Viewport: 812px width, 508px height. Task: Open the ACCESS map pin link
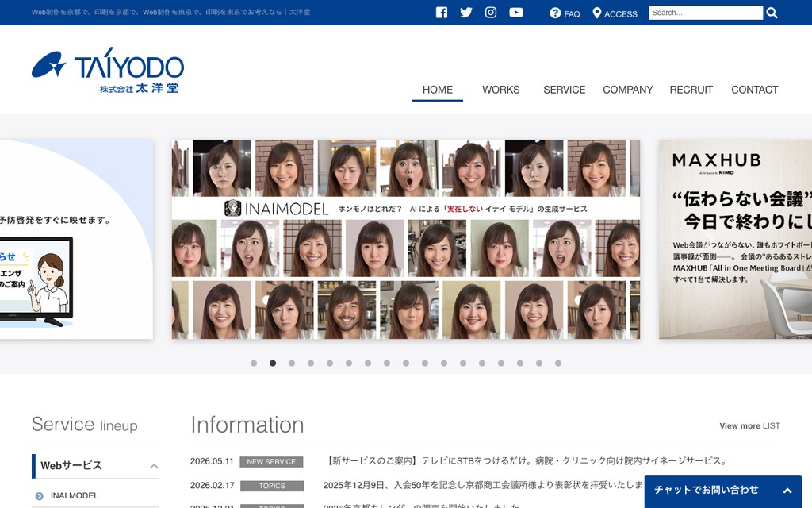click(615, 13)
